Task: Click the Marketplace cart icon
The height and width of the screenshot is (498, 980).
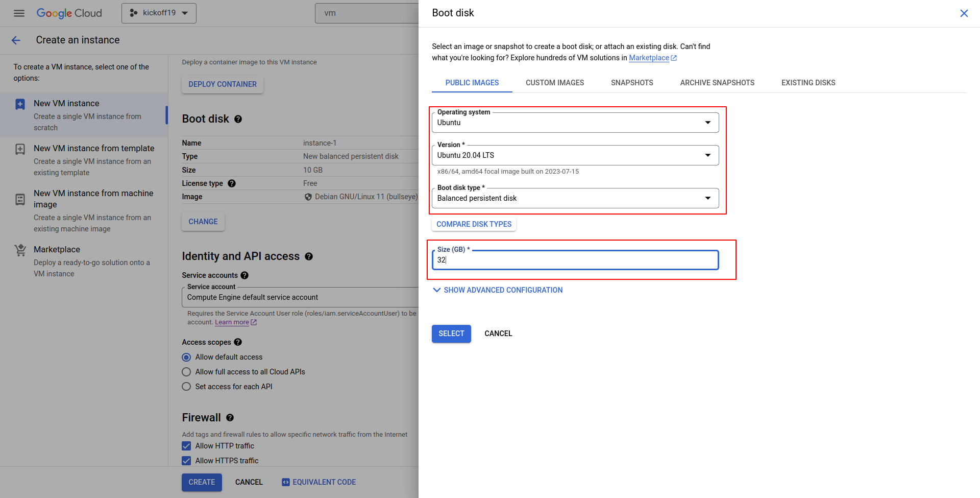Action: tap(20, 250)
